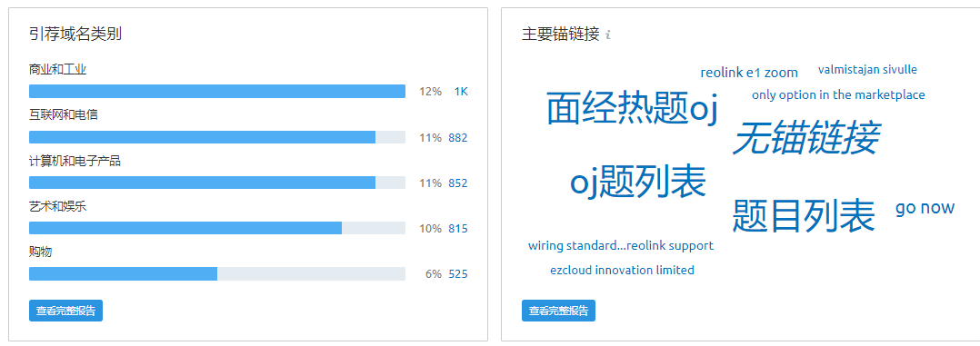Click 'wiring standard...reolink support' anchor

(x=621, y=245)
